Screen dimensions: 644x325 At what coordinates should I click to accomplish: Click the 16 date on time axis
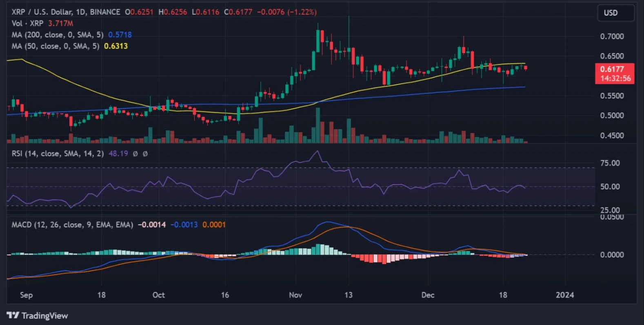pos(225,295)
